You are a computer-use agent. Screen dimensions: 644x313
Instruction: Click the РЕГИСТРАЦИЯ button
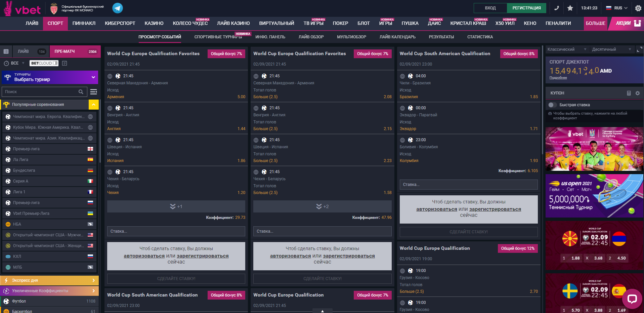526,8
